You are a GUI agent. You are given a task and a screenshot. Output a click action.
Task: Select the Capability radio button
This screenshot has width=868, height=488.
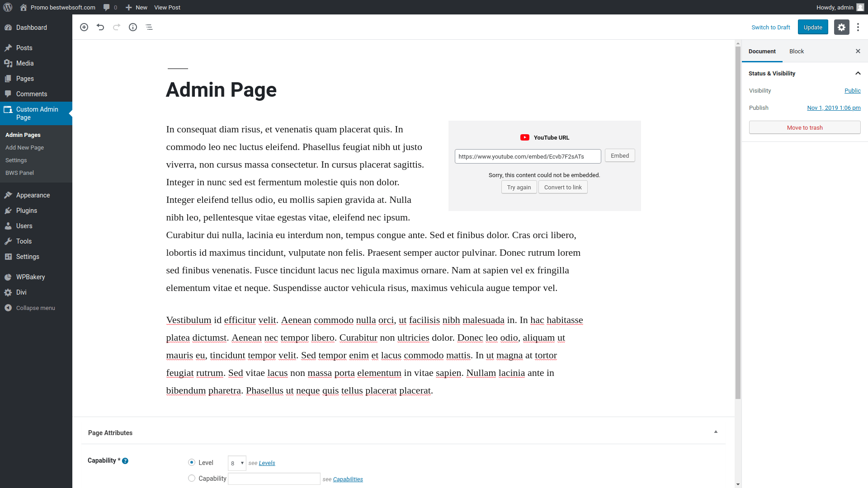192,478
